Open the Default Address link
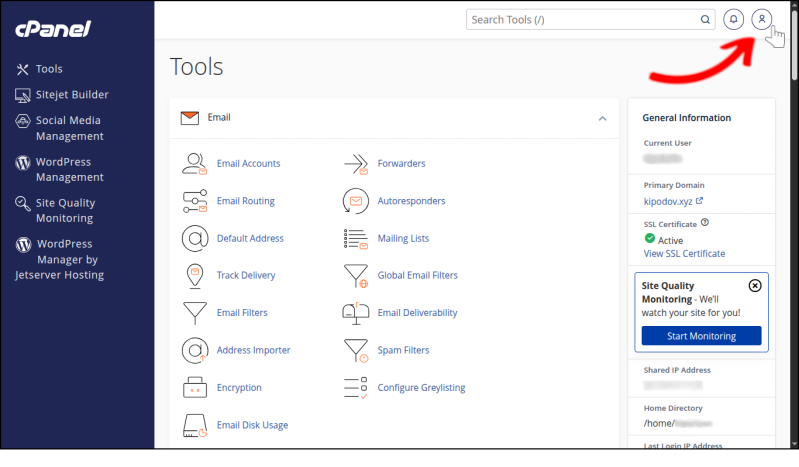799x467 pixels. [250, 238]
